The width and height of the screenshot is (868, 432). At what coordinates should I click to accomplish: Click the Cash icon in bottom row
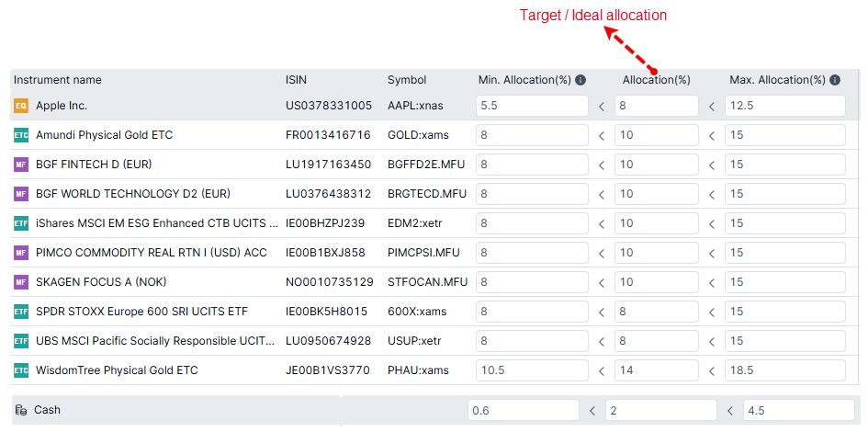click(20, 410)
